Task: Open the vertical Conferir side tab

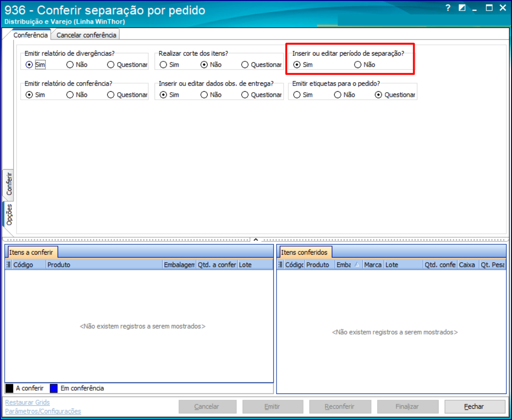Action: tap(9, 184)
